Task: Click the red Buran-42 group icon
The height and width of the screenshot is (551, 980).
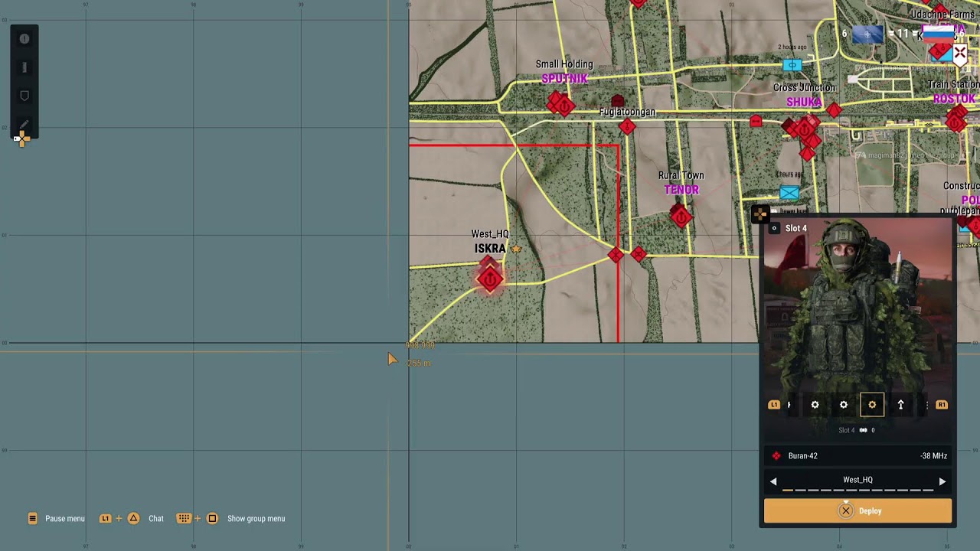Action: (776, 456)
